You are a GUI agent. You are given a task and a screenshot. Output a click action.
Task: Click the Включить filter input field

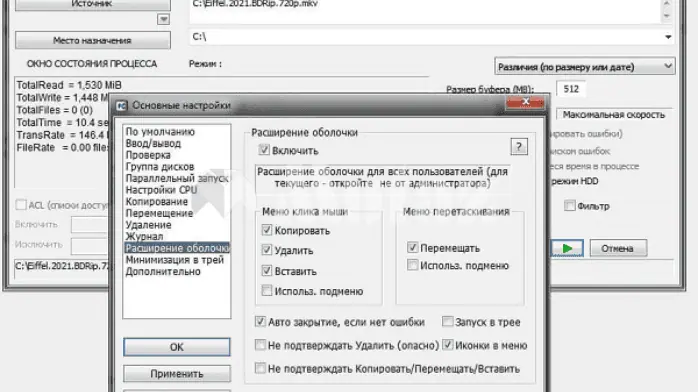coord(89,224)
